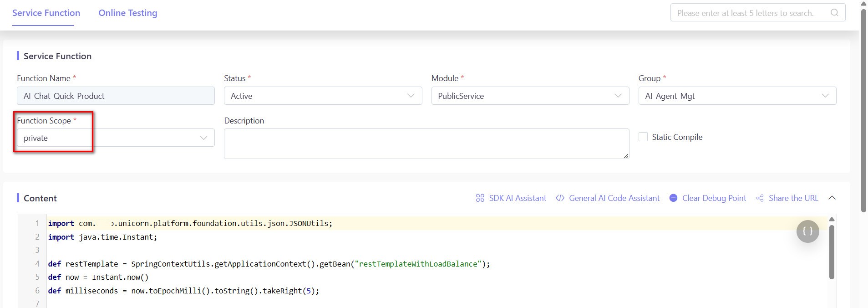This screenshot has width=868, height=308.
Task: Click the page vertical scrollbar
Action: coord(863,110)
